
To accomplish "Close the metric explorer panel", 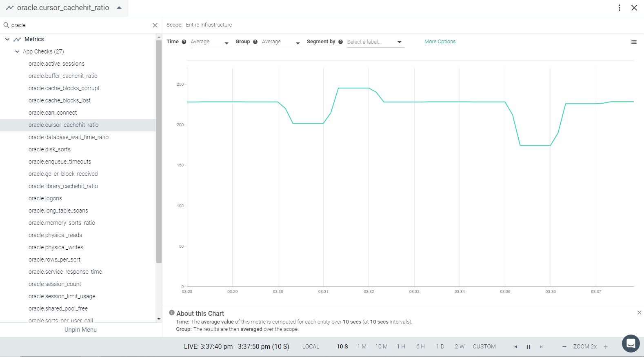I will (x=634, y=8).
